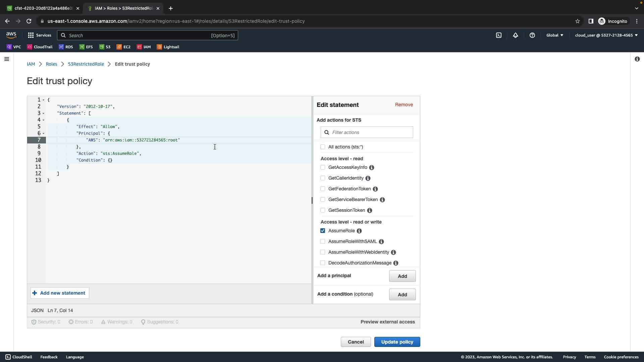Screen dimensions: 644x362
Task: Go to Roles in the breadcrumb
Action: click(x=51, y=64)
